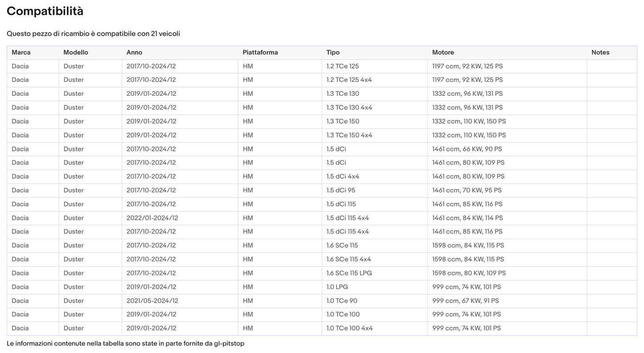Click the Compatibilità heading

point(45,12)
